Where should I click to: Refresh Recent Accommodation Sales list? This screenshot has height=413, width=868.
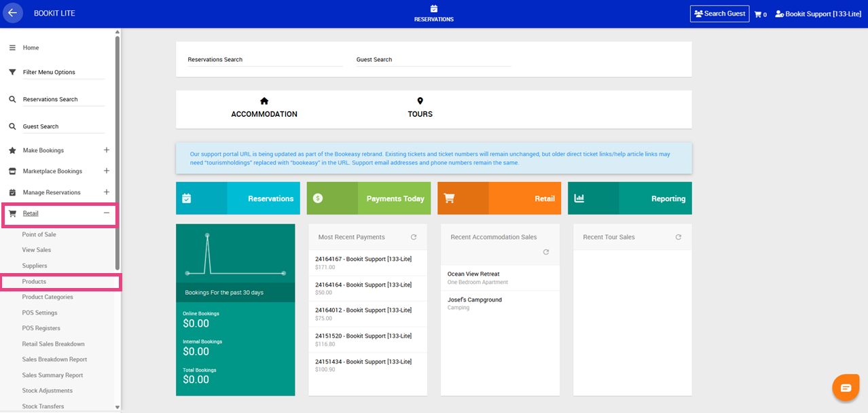tap(546, 252)
